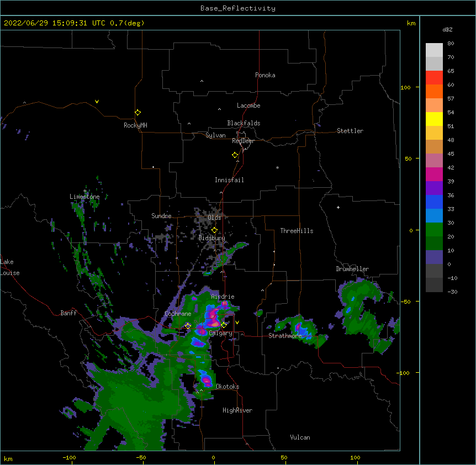Click the Stettler label
Screen dimensions: 476x465
click(x=350, y=131)
